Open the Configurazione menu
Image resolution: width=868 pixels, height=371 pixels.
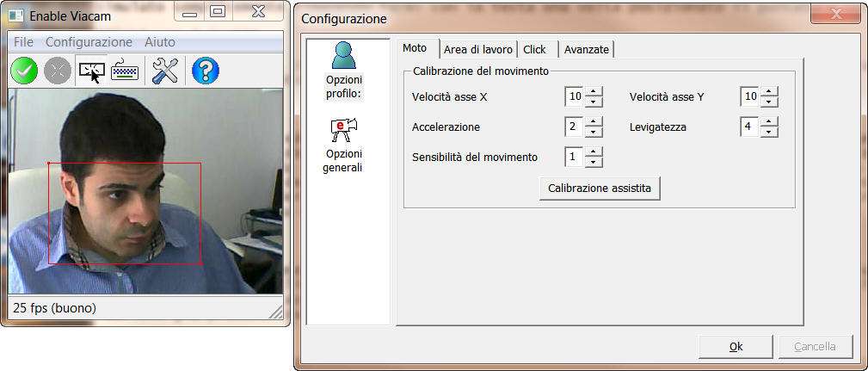pyautogui.click(x=89, y=42)
